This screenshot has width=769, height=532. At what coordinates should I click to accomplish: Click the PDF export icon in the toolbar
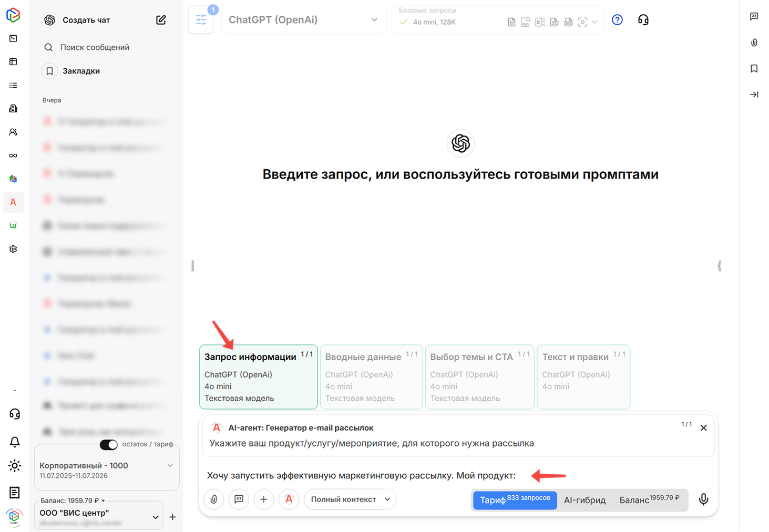pos(525,22)
